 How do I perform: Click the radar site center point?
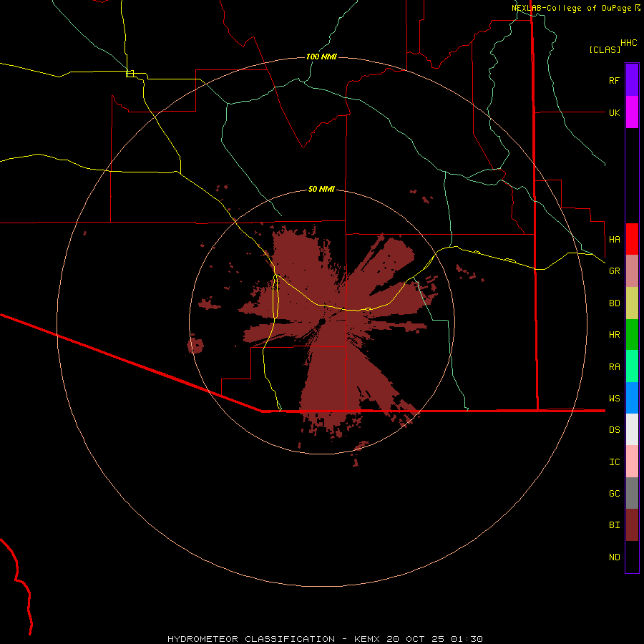coord(322,321)
